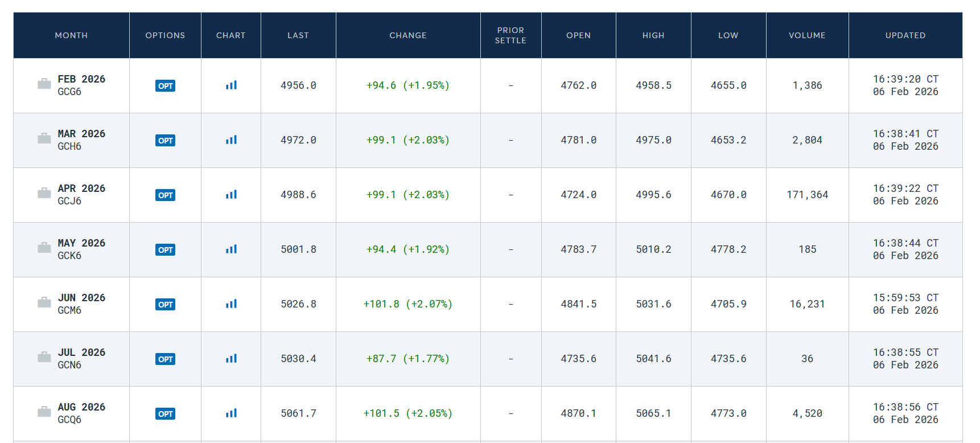The height and width of the screenshot is (443, 980).
Task: Open AUG 2026 chart icon
Action: [231, 413]
